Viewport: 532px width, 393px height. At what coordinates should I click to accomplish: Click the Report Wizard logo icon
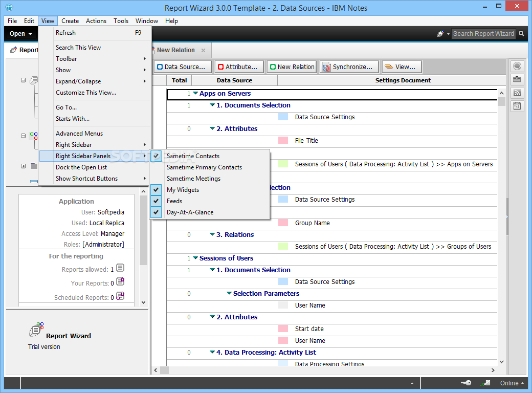coord(36,329)
